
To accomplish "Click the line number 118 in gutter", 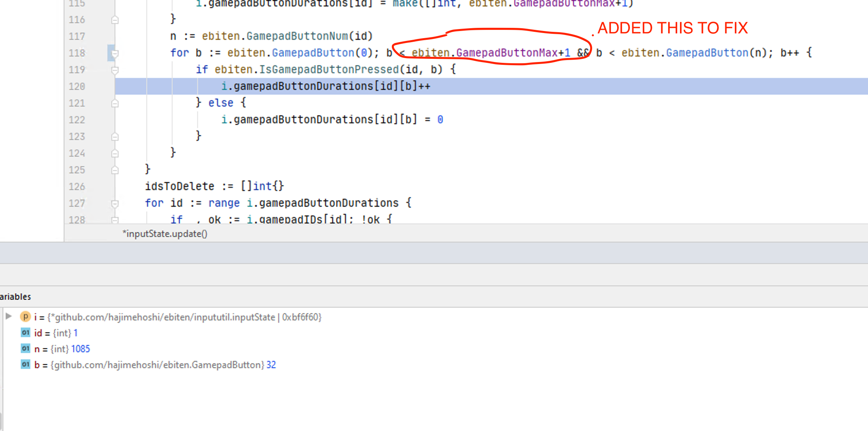I will 77,53.
